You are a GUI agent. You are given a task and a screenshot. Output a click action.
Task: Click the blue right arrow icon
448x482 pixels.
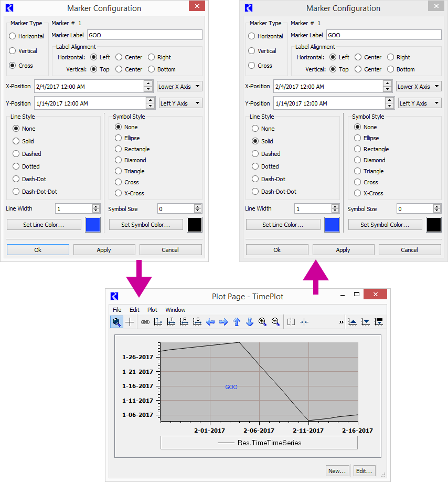[223, 322]
